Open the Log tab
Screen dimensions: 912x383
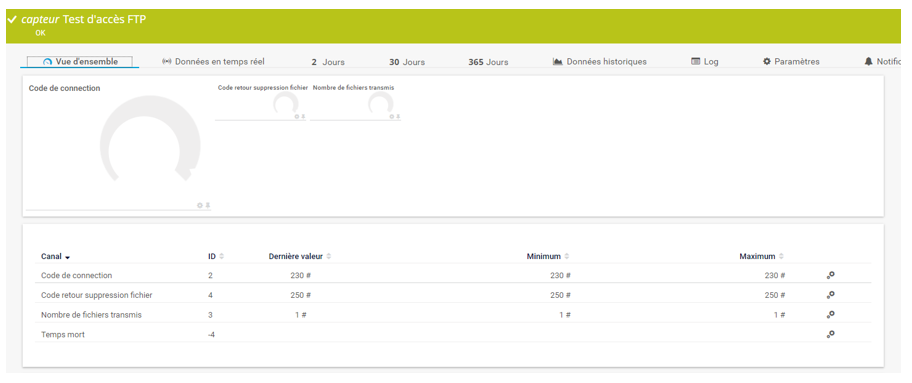pos(704,61)
